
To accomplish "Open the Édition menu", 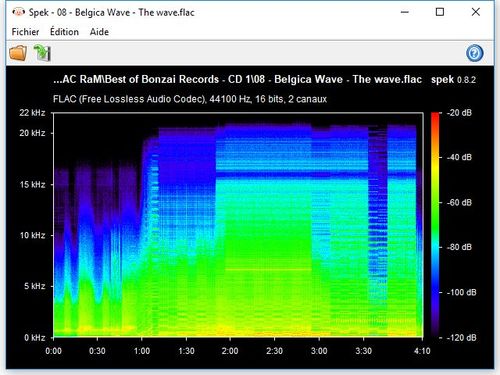I will [x=64, y=32].
